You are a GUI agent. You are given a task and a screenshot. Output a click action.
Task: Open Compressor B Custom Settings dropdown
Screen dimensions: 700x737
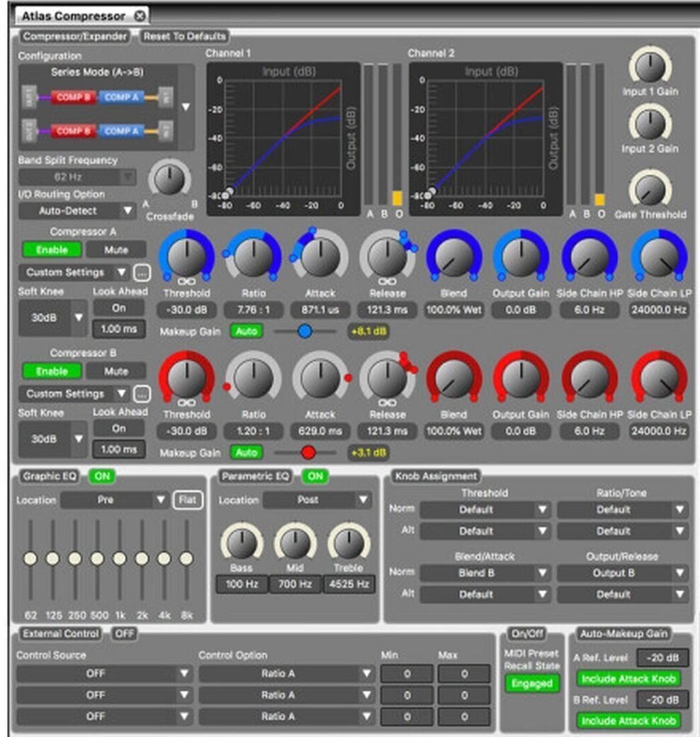74,393
